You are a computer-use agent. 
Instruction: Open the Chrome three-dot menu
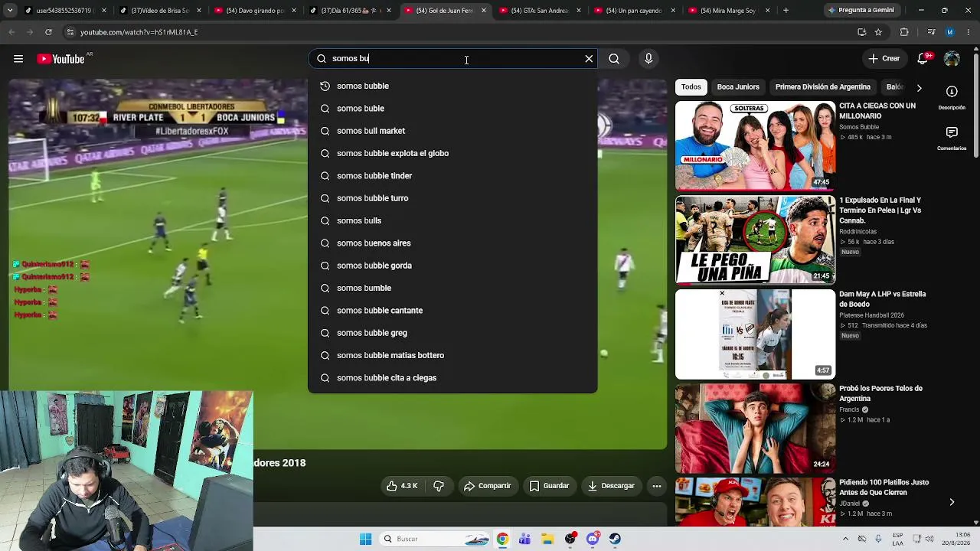point(967,32)
